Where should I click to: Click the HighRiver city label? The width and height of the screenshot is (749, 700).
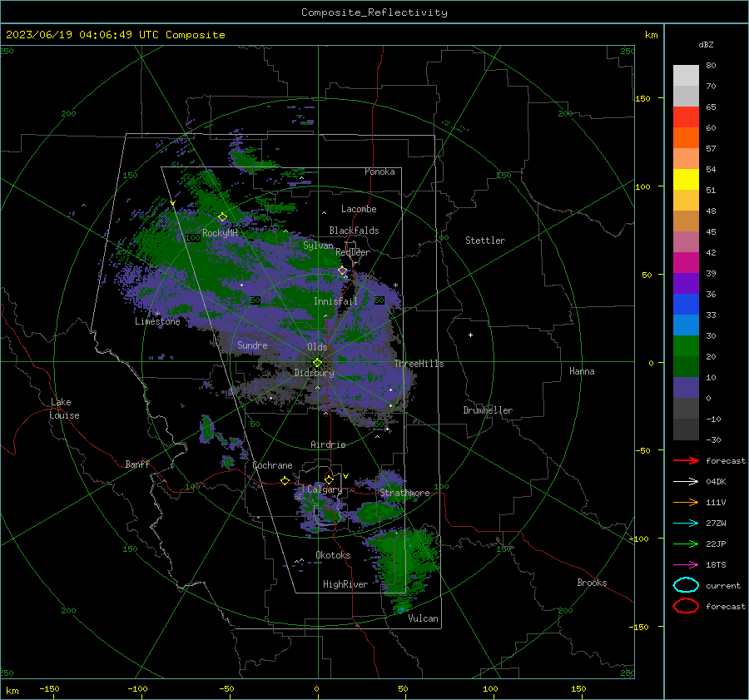[x=345, y=584]
